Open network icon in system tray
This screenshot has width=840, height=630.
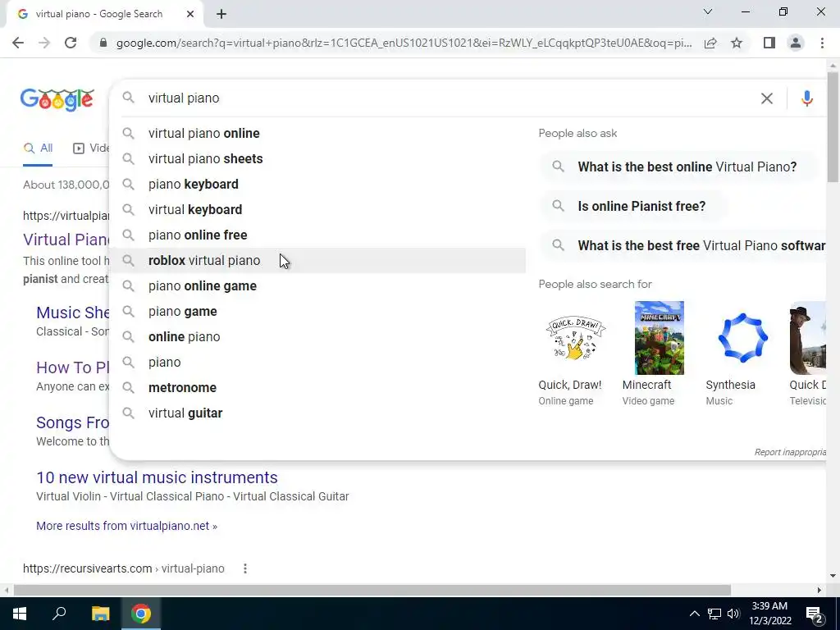click(714, 614)
